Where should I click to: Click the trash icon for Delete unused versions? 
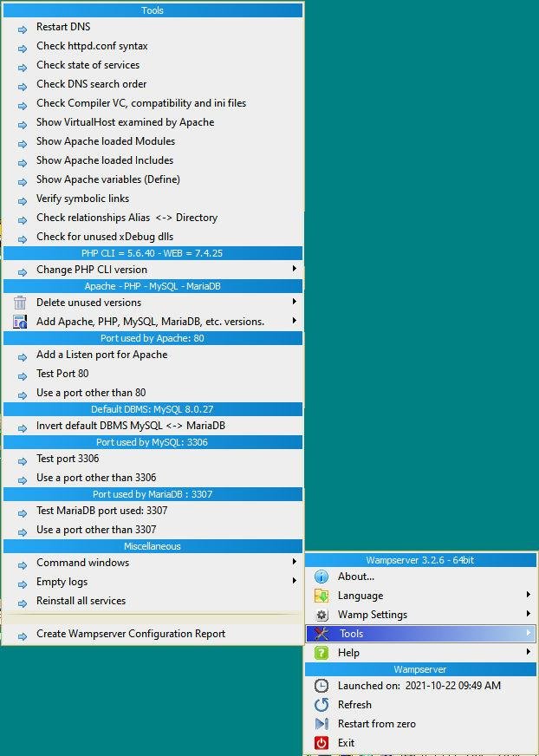[20, 303]
